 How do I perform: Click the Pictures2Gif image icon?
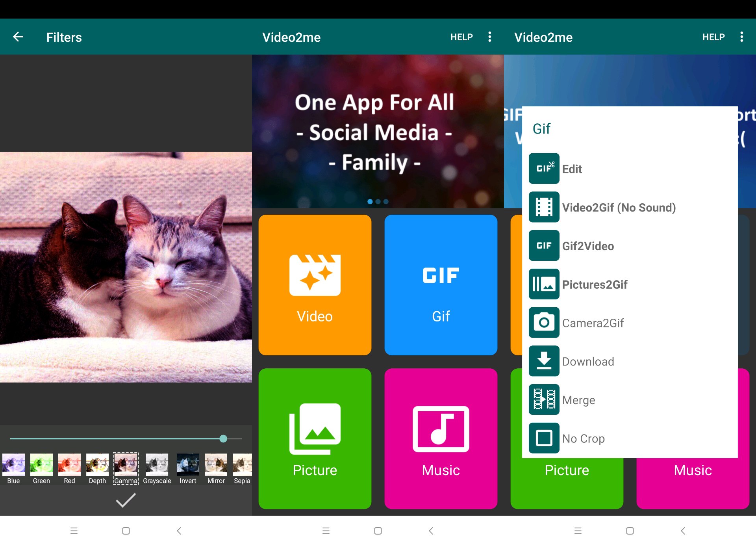(544, 284)
